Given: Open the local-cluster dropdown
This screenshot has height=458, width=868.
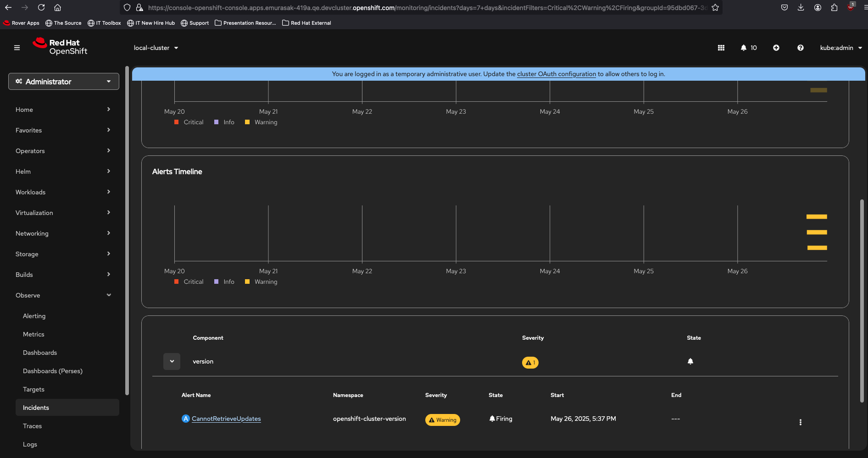Looking at the screenshot, I should point(156,48).
